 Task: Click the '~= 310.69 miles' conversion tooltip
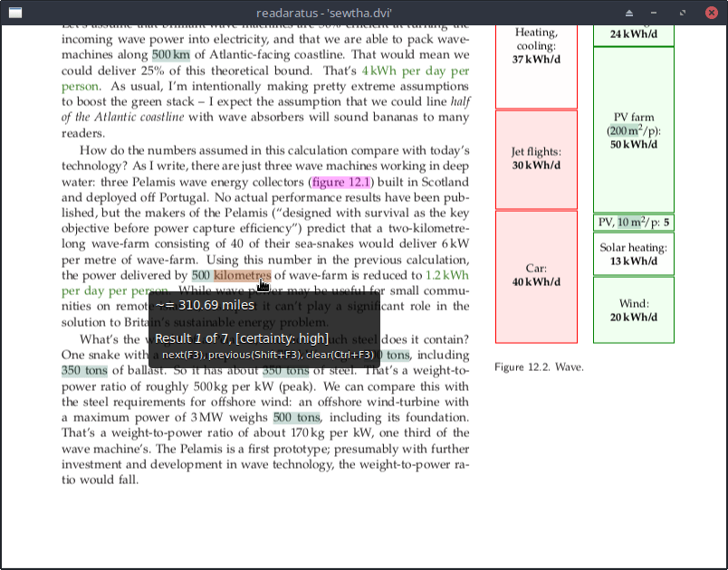[205, 305]
